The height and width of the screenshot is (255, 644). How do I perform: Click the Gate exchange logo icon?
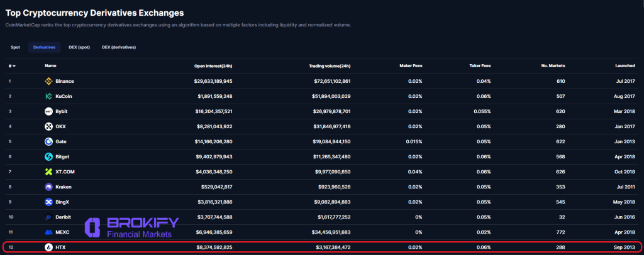pyautogui.click(x=48, y=141)
